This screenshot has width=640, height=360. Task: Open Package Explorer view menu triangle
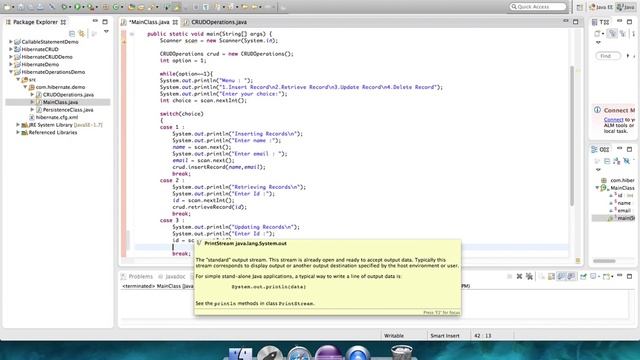106,32
